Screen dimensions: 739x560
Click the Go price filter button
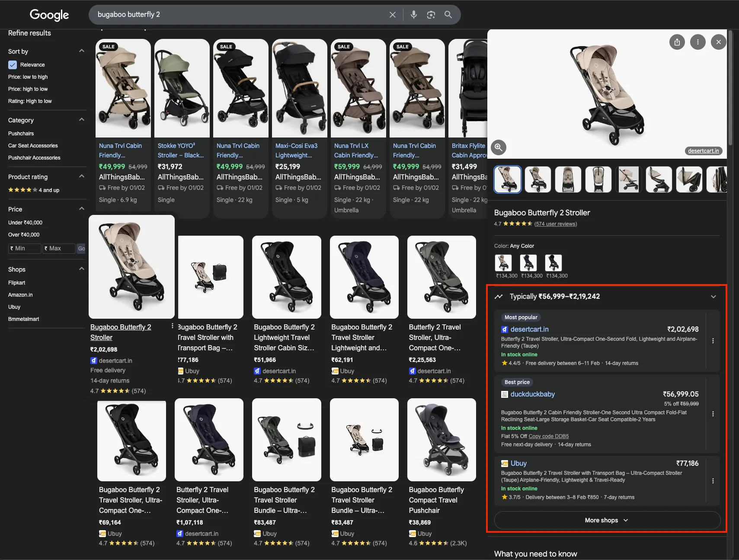coord(81,249)
